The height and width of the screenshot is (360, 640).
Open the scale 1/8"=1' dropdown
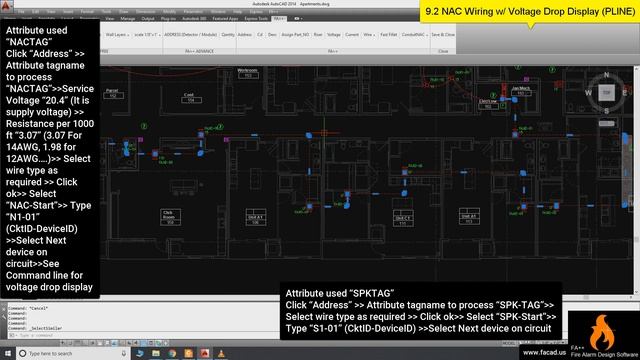[x=147, y=35]
